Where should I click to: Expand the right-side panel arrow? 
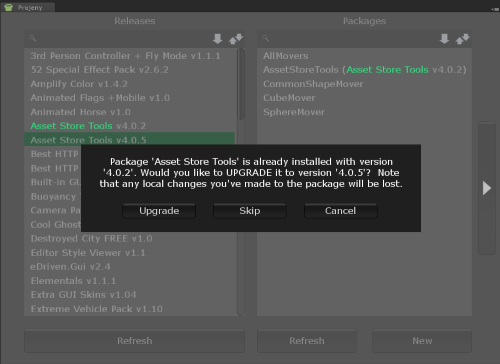pos(487,188)
